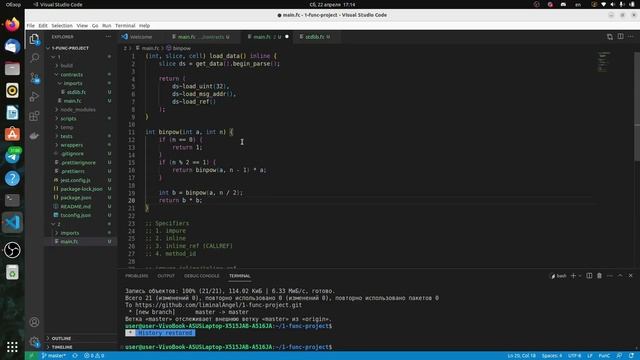Click the open changes icon in the editor toolbar
Screen dimensions: 640x360
click(x=610, y=37)
